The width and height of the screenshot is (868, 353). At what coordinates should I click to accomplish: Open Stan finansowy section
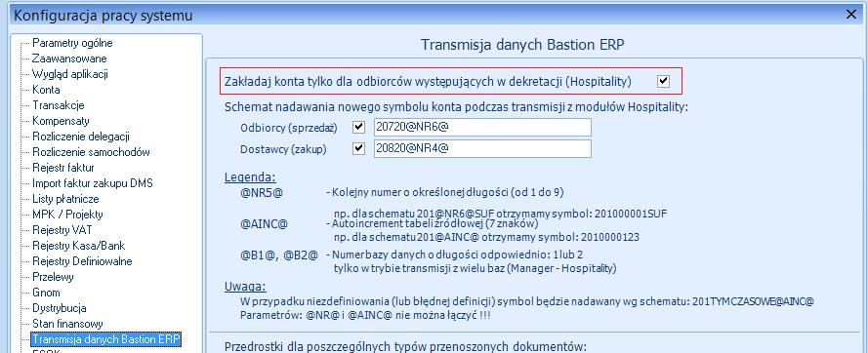[x=67, y=324]
